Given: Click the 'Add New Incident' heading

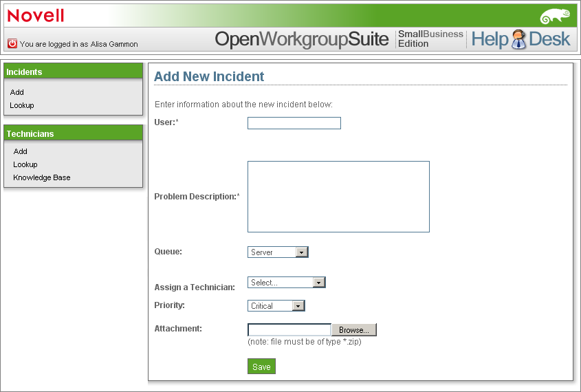Looking at the screenshot, I should coord(209,76).
